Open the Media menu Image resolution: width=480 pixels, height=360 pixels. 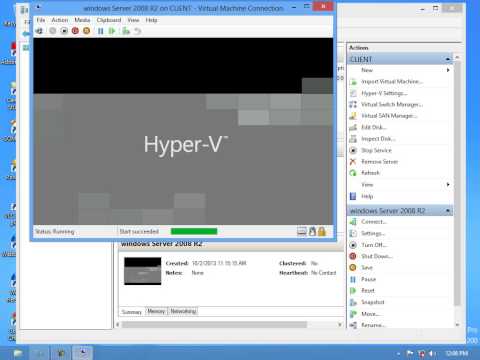point(82,20)
